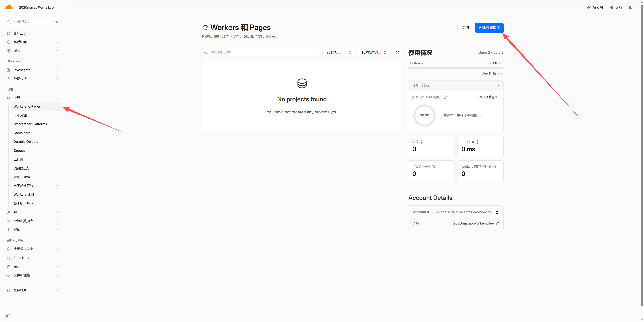Click the 文档 button
644x322 pixels.
coord(465,28)
